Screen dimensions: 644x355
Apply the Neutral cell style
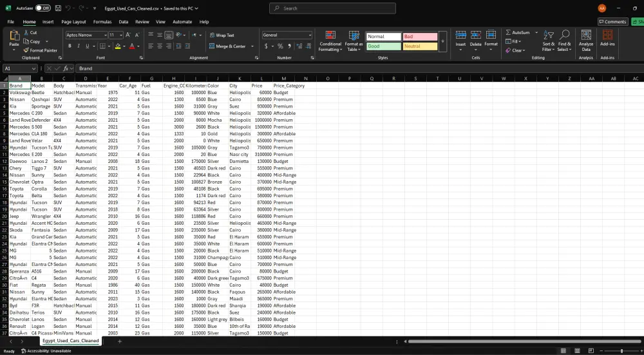coord(420,46)
